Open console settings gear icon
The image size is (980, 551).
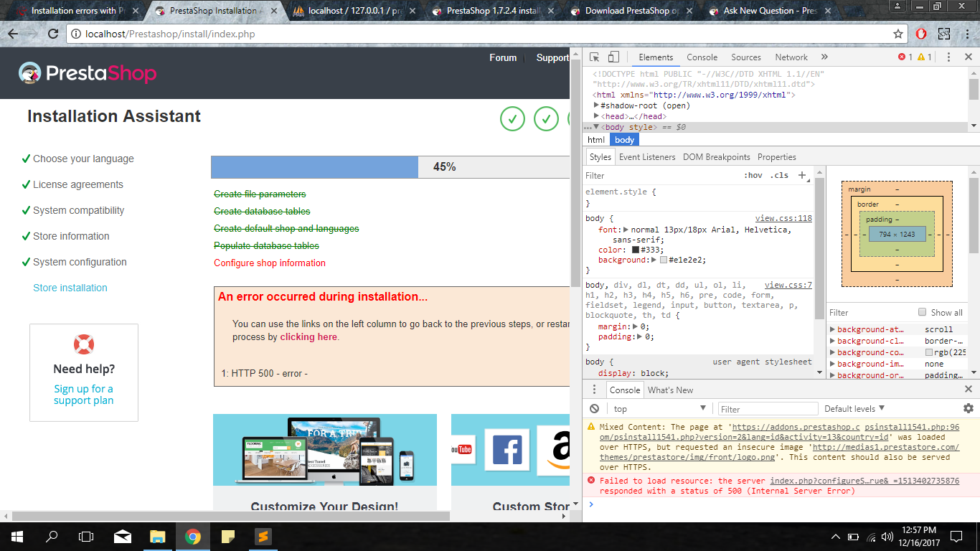pyautogui.click(x=968, y=408)
